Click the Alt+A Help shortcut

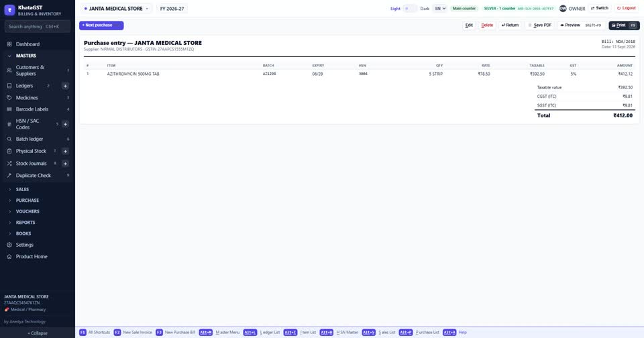pos(455,332)
